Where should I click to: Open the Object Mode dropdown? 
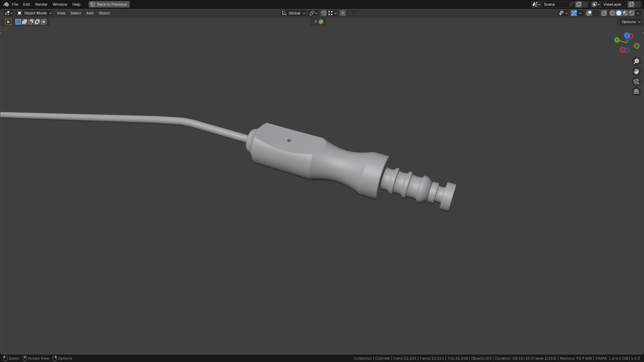34,13
